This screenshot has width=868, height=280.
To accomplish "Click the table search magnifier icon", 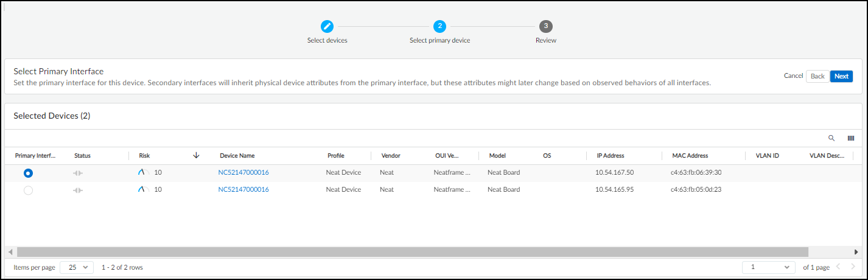I will click(831, 138).
